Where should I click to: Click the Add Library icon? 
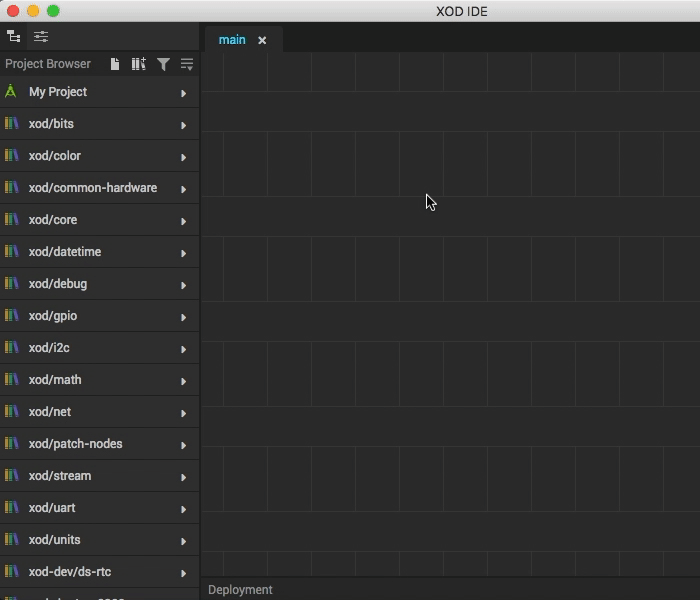138,64
